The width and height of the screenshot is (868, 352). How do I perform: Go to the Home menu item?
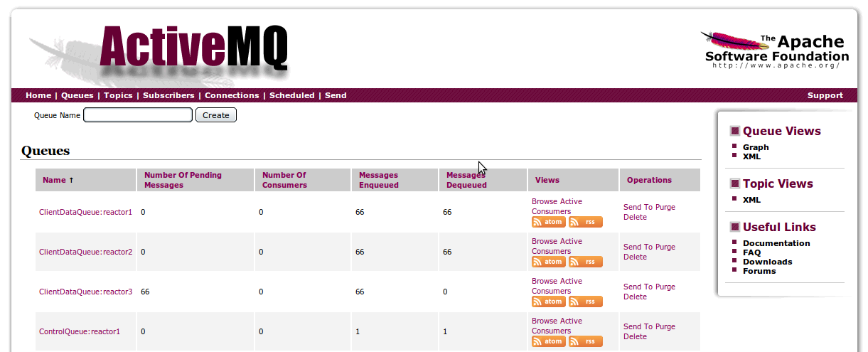pos(38,95)
